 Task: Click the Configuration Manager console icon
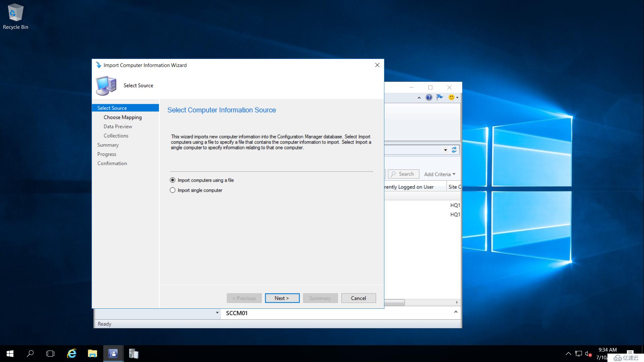tap(112, 353)
